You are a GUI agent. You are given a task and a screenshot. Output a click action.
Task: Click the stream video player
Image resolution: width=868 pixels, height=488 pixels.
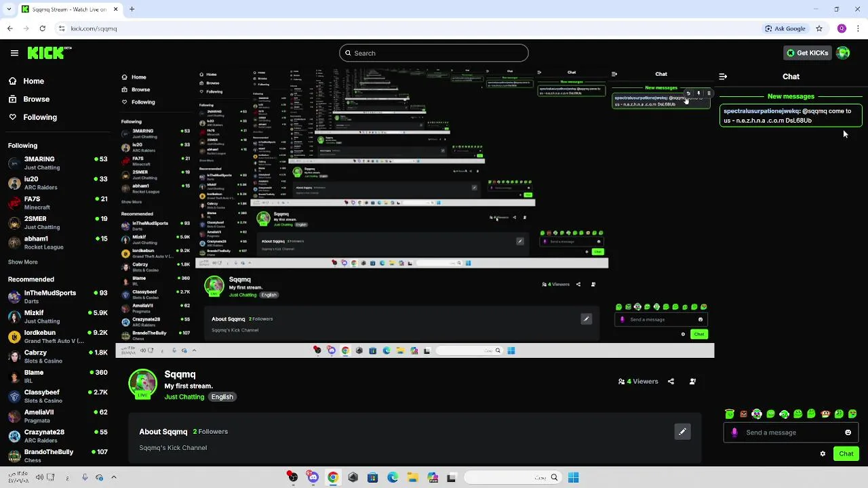(x=415, y=212)
